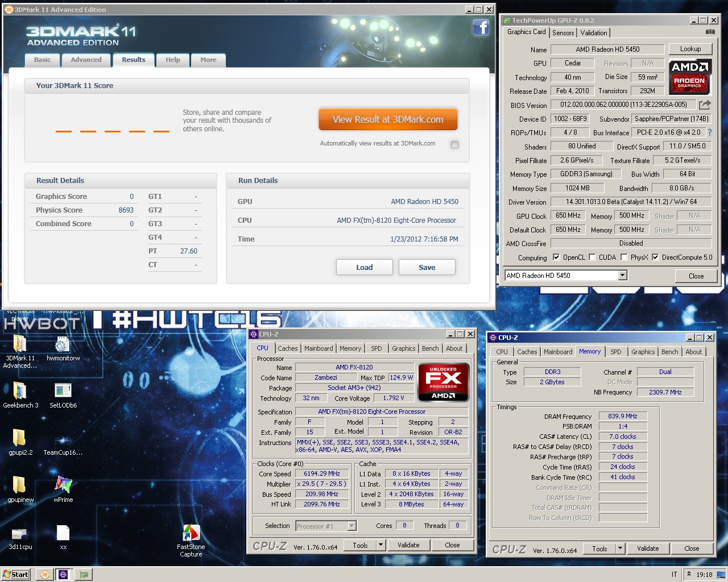Click the GPU-Z title bar icon
The image size is (728, 582).
(x=507, y=20)
